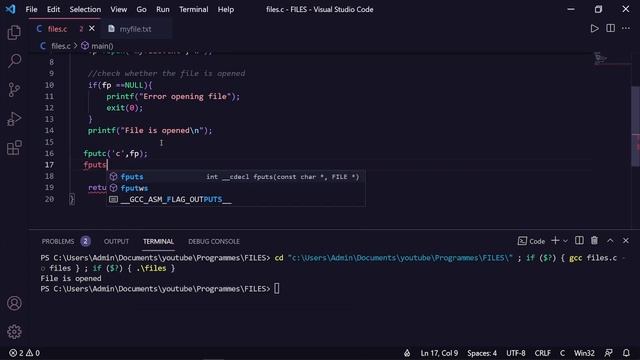Click the closing brace fold marker on line 20
640x360 pixels.
coord(72,199)
